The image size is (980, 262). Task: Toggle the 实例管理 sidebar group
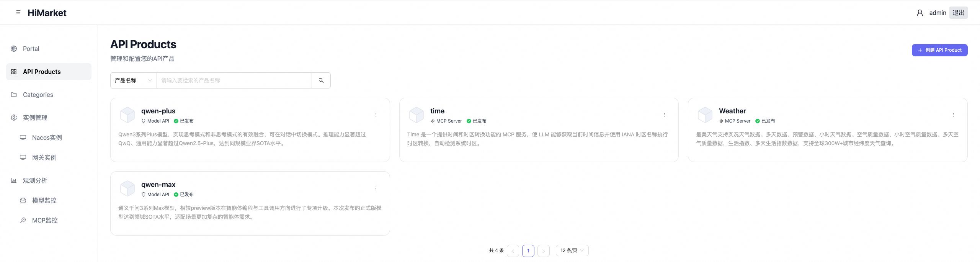pos(35,118)
